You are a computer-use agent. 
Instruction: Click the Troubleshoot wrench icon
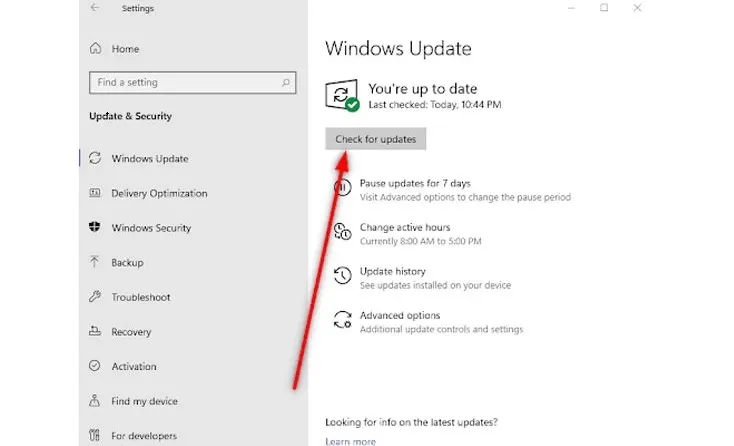pos(96,297)
